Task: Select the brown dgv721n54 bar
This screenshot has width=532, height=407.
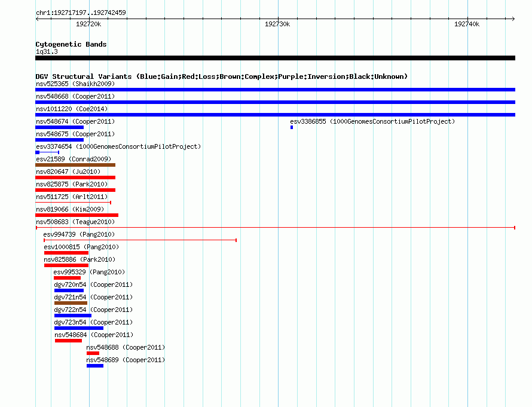Action: pos(71,303)
